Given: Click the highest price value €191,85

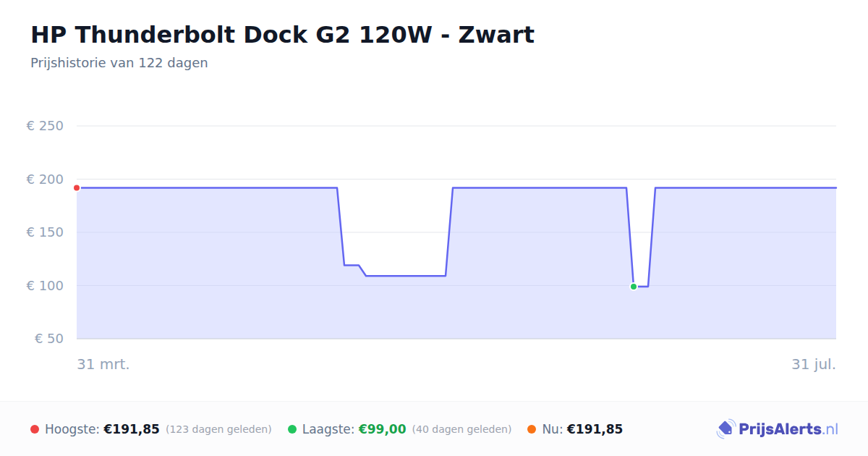Looking at the screenshot, I should click(x=132, y=429).
